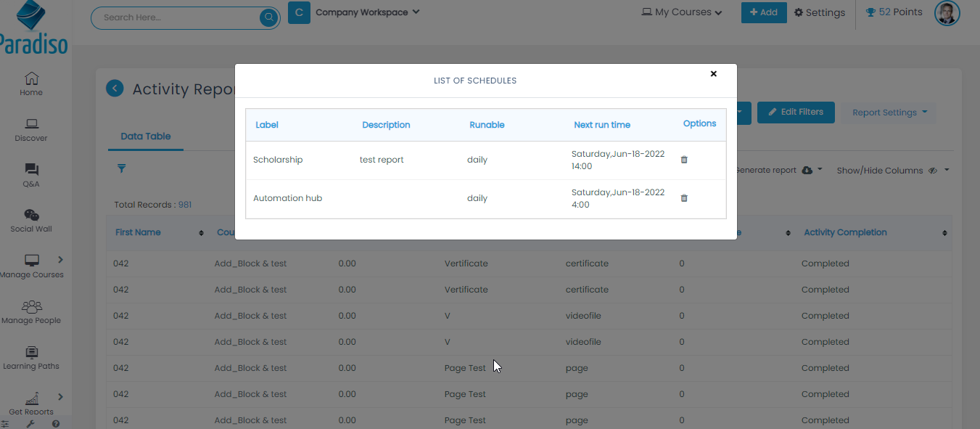The width and height of the screenshot is (980, 429).
Task: Open the Discover sidebar icon
Action: pyautogui.click(x=31, y=129)
